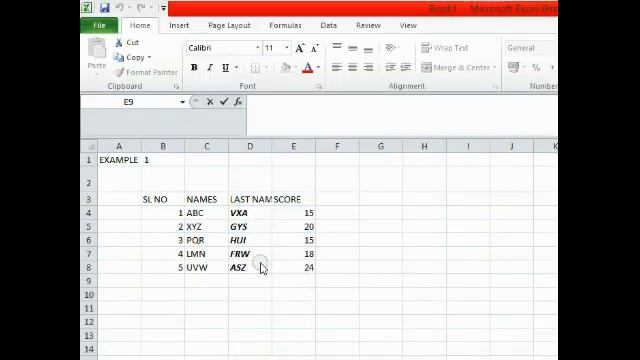Click the Borders icon

pyautogui.click(x=255, y=68)
